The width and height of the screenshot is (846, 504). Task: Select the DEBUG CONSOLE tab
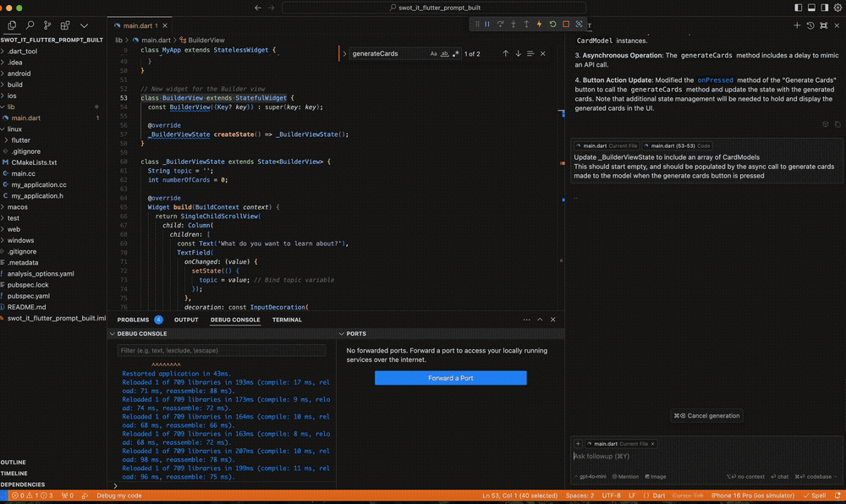point(234,320)
